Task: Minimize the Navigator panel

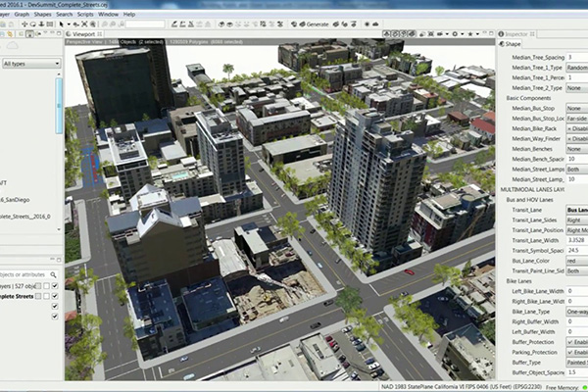Action: pyautogui.click(x=52, y=32)
